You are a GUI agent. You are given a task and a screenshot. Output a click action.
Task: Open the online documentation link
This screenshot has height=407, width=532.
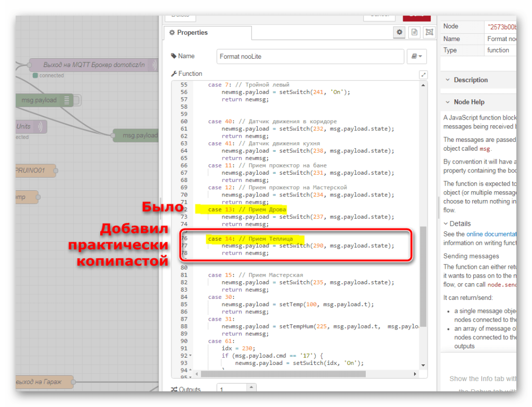click(x=491, y=234)
